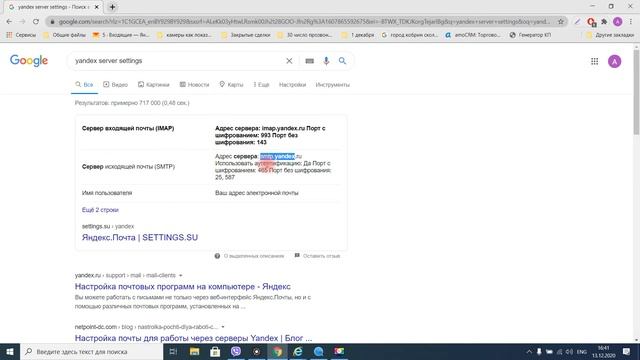The height and width of the screenshot is (360, 640).
Task: Expand the Ещё more tabs menu
Action: click(261, 84)
